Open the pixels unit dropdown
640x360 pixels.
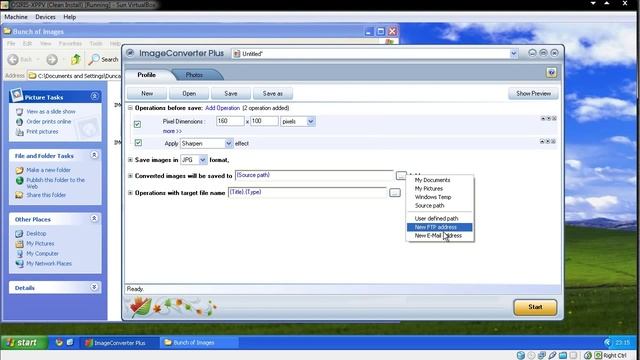click(x=311, y=121)
